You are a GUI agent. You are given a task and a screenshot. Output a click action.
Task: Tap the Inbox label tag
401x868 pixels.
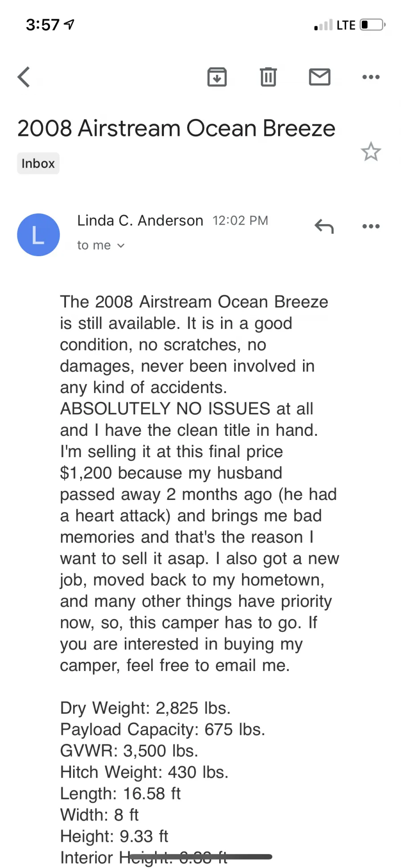[38, 164]
